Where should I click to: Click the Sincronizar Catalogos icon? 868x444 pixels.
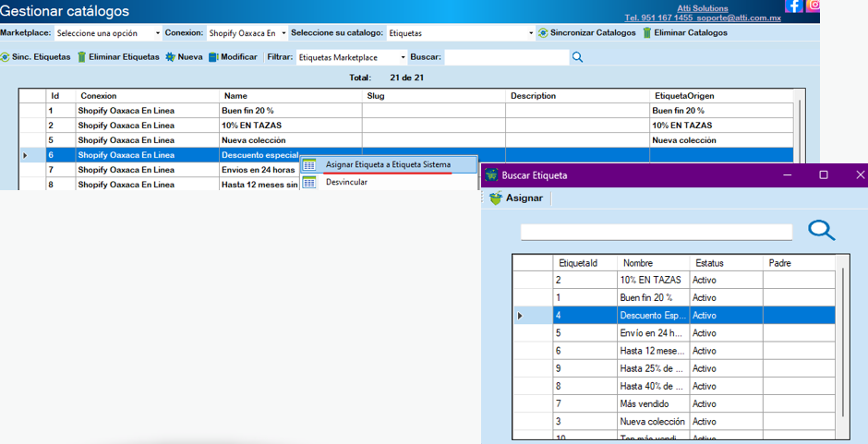pos(543,33)
